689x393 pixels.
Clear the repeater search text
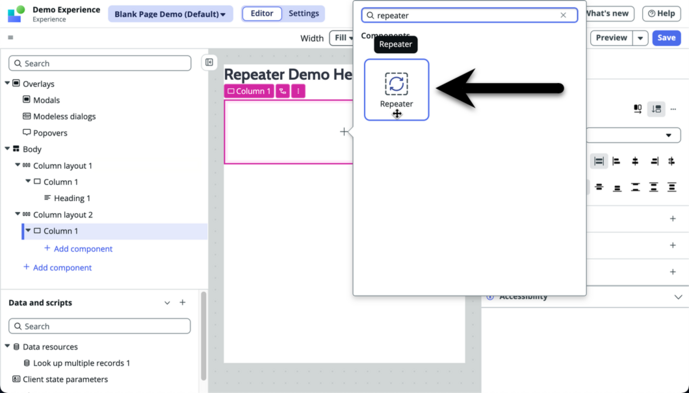pos(563,15)
